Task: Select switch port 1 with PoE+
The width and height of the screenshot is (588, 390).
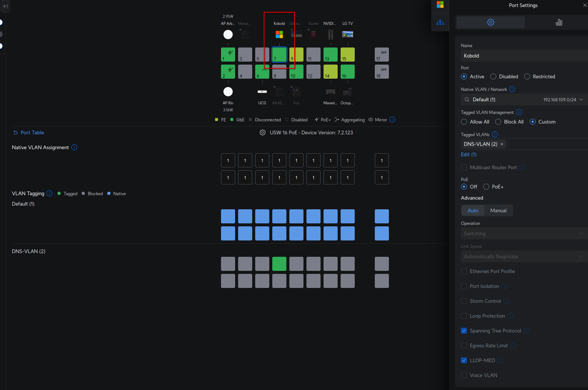Action: (x=228, y=55)
